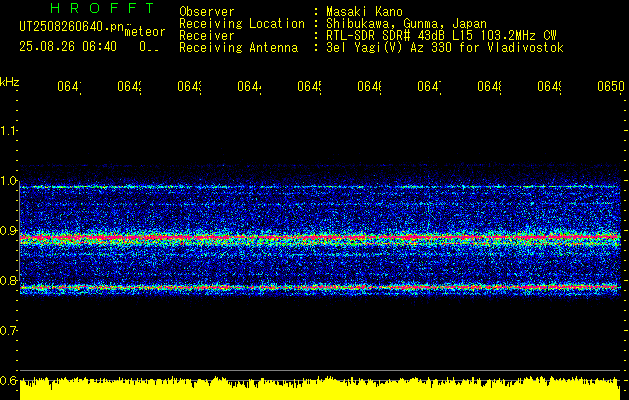This screenshot has height=400, width=629.
Task: Click observer name Masaki Kano
Action: 365,11
